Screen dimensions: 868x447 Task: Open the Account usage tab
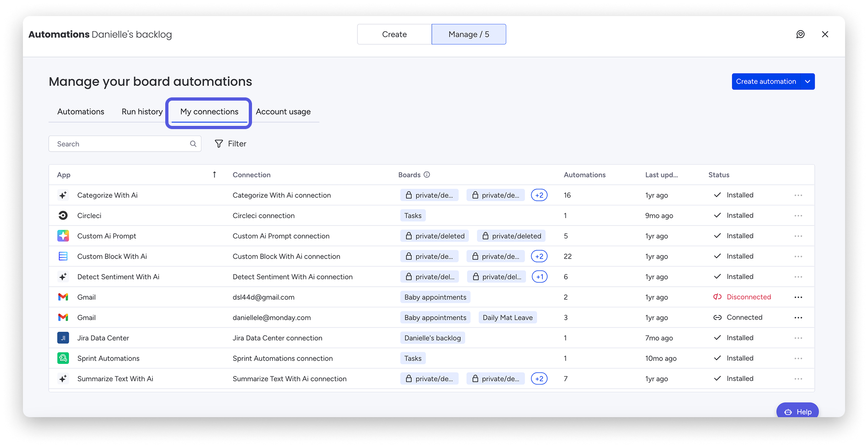tap(283, 112)
